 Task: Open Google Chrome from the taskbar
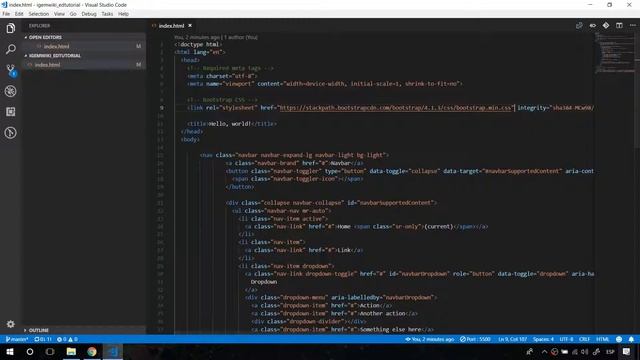92,351
